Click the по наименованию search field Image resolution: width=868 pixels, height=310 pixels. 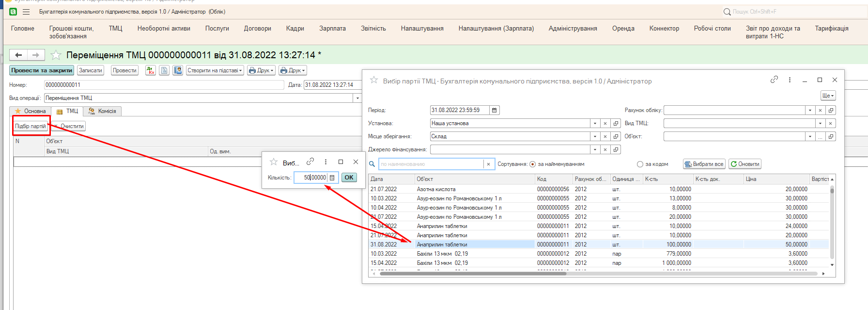[x=431, y=164]
